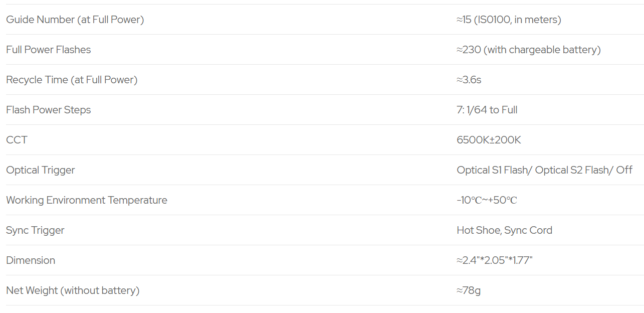Click the "Guide Number (at Full Power)" label
Screen dimensions: 644x313
pyautogui.click(x=75, y=20)
